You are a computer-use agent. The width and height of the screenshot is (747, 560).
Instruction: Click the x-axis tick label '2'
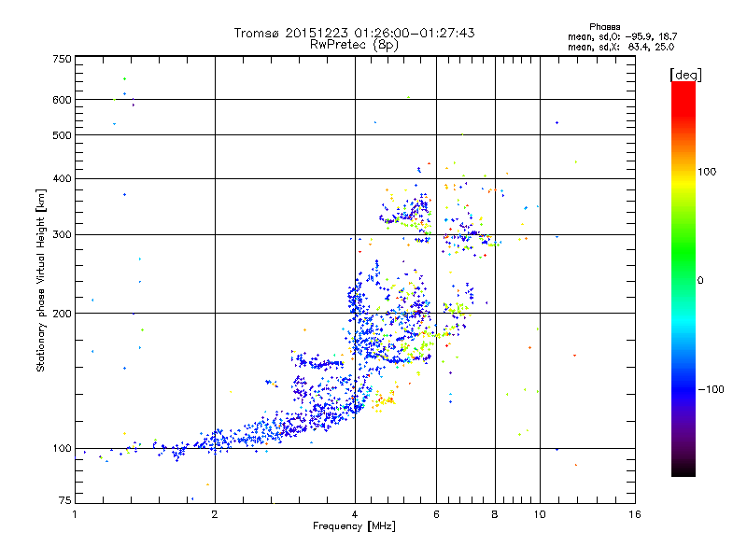[215, 514]
